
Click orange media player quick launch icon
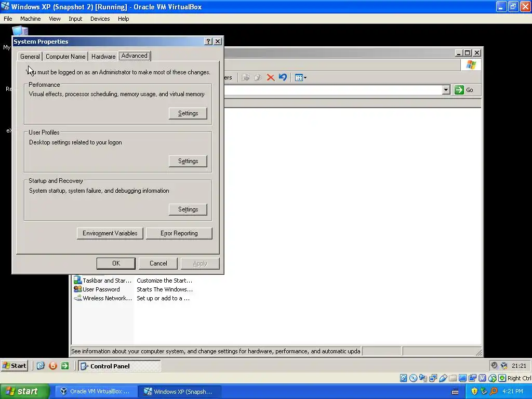[52, 366]
